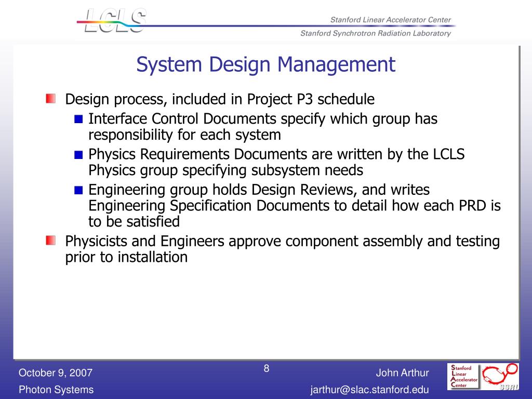The width and height of the screenshot is (532, 399).
Task: Click 'Stanford Linear Accelerator Center' header text
Action: 391,20
